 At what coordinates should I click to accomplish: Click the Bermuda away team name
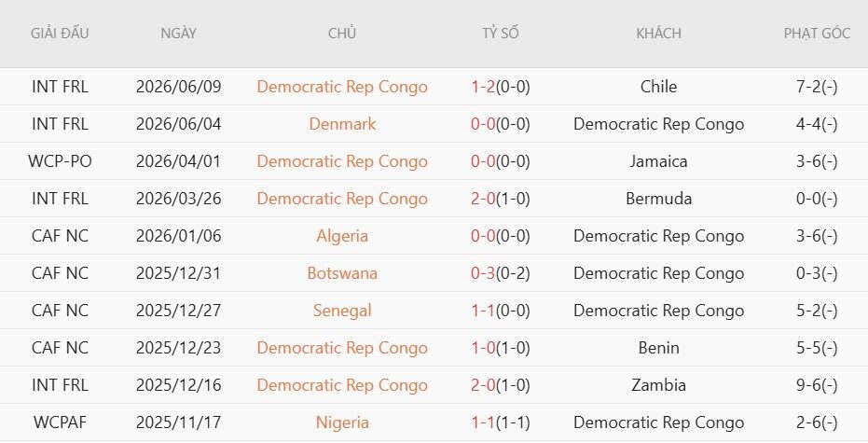[x=659, y=199]
